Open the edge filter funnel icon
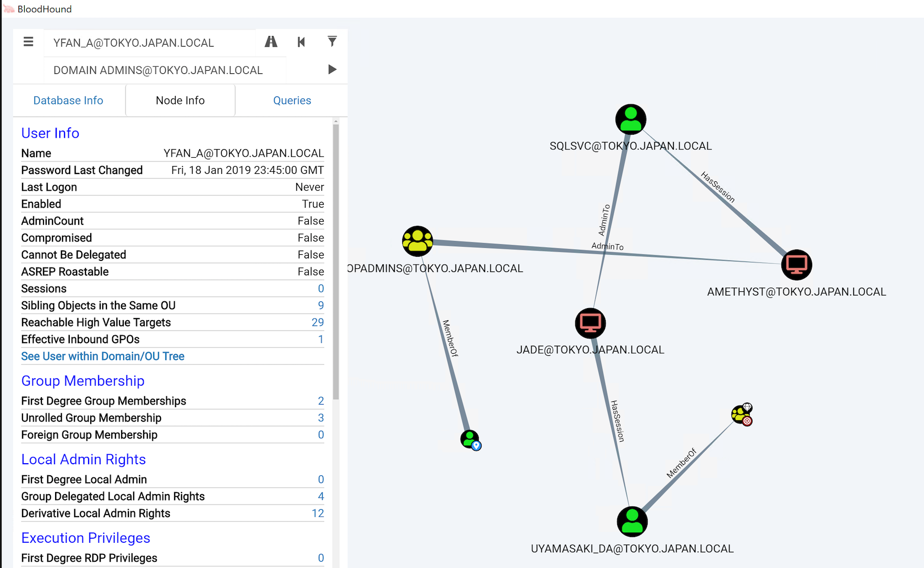The image size is (924, 568). click(332, 41)
